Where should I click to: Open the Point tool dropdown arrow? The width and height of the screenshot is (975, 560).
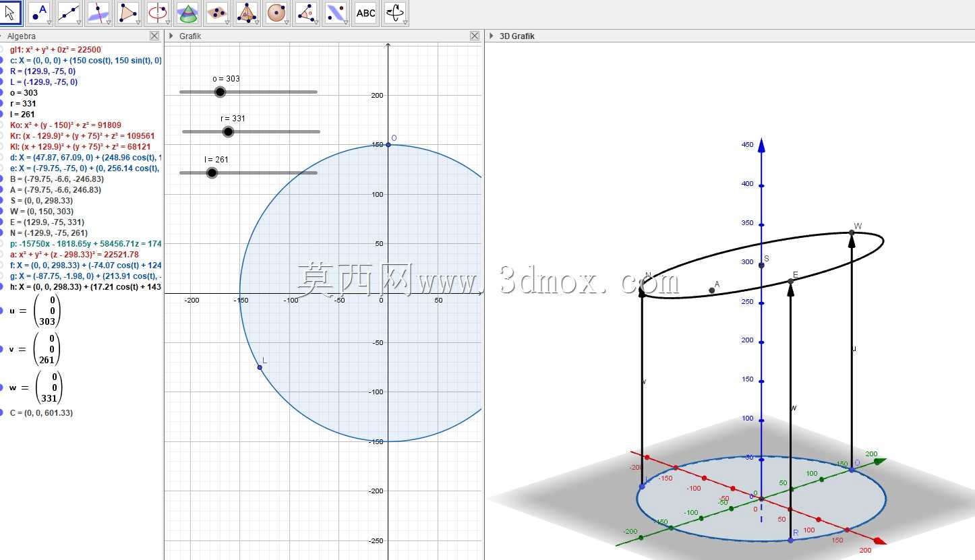[x=49, y=22]
